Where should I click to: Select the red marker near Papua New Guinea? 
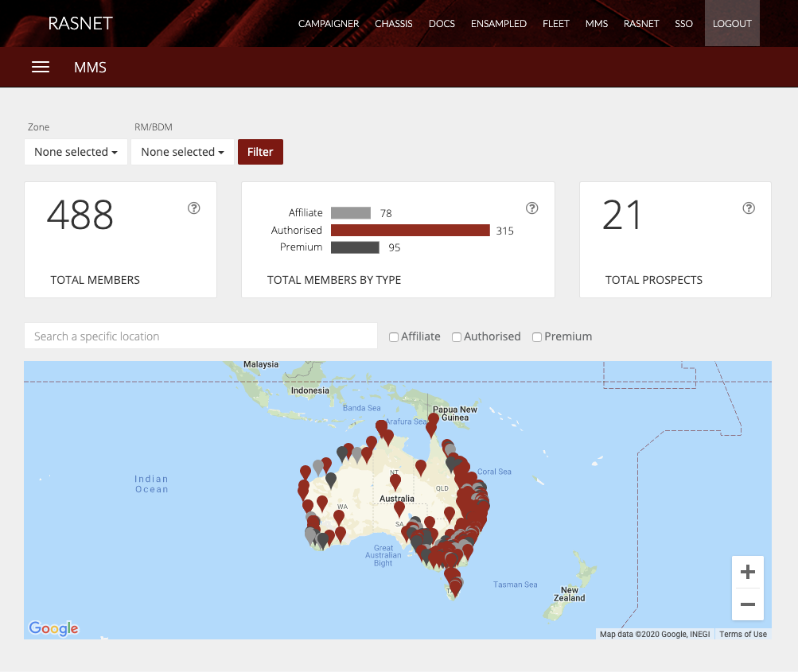pos(434,420)
